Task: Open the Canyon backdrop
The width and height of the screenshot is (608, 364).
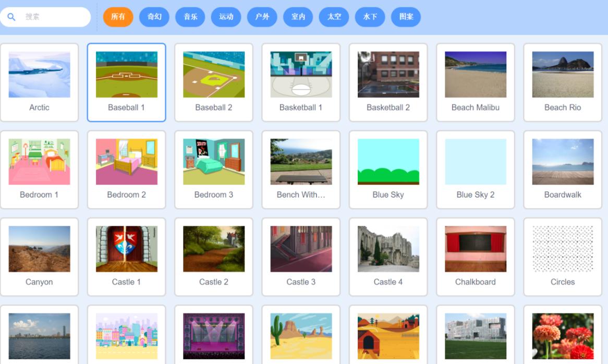Action: click(x=39, y=257)
